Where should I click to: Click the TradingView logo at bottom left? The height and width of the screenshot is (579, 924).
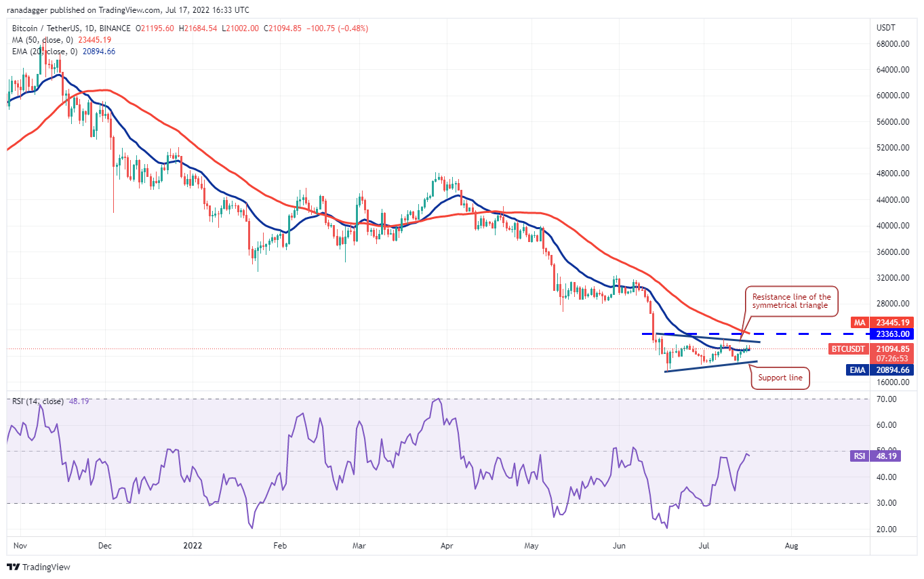[39, 567]
